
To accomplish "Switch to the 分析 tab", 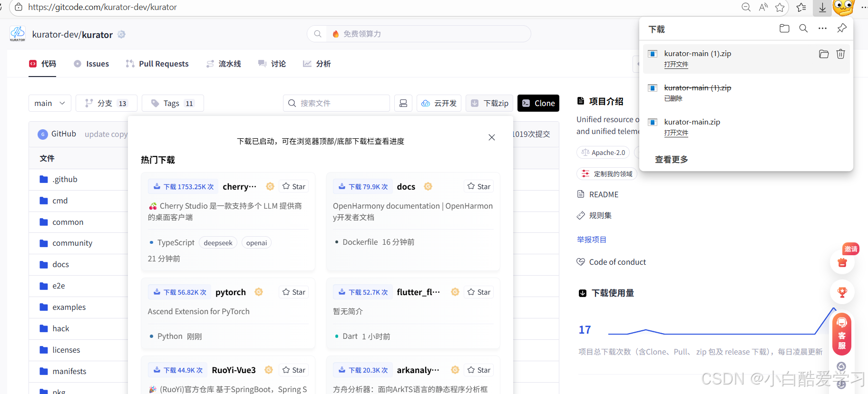I will (317, 64).
